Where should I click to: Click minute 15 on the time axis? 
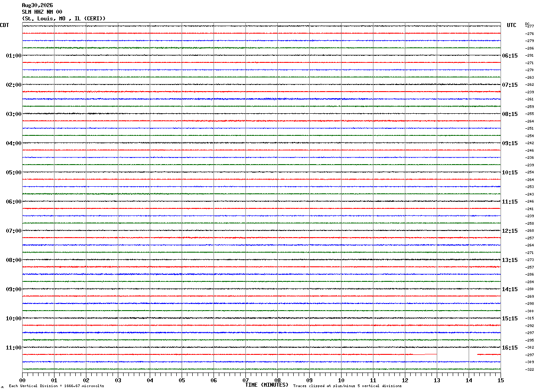(x=501, y=380)
